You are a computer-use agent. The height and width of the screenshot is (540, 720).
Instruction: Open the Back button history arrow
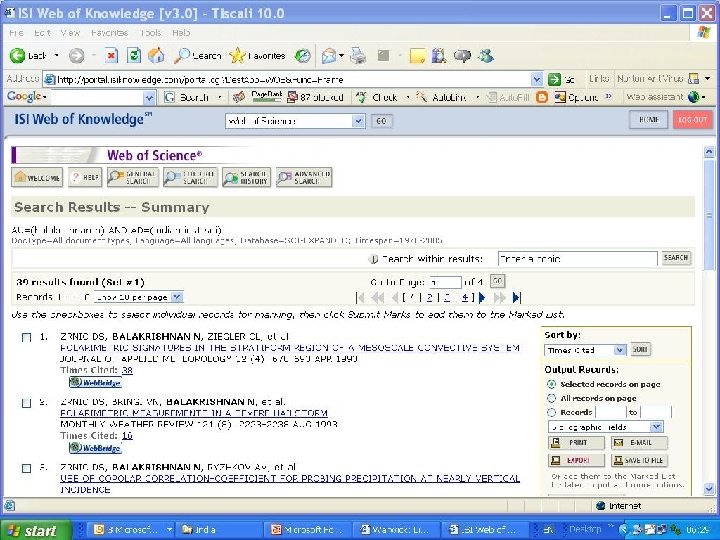coord(56,56)
